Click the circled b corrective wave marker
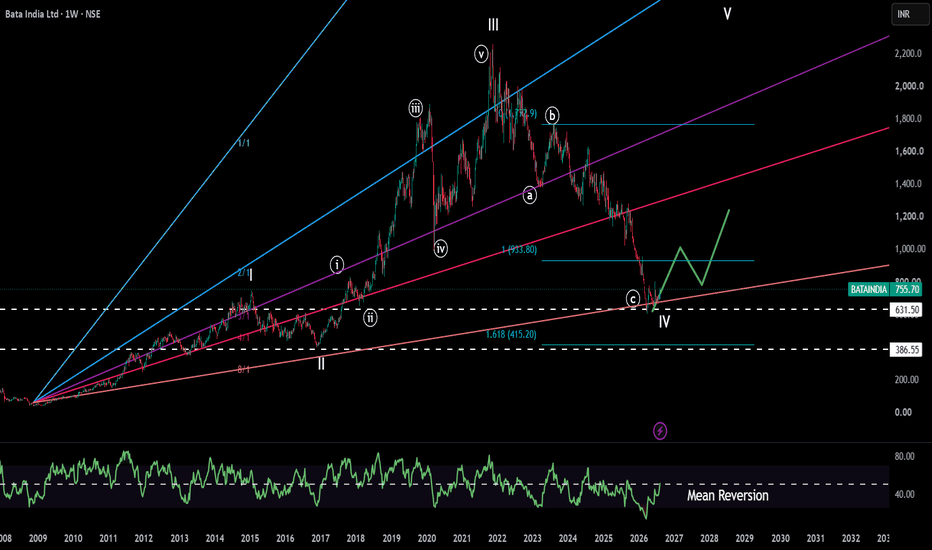 point(552,115)
